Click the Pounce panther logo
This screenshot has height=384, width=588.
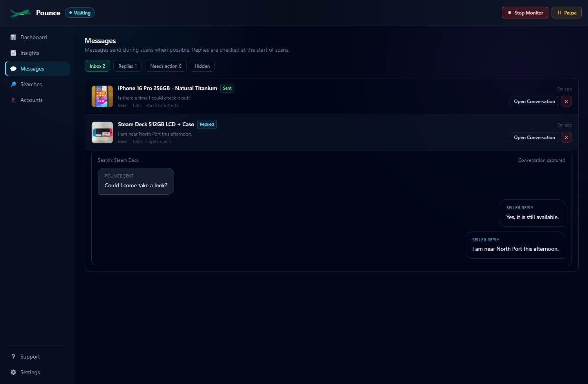20,13
